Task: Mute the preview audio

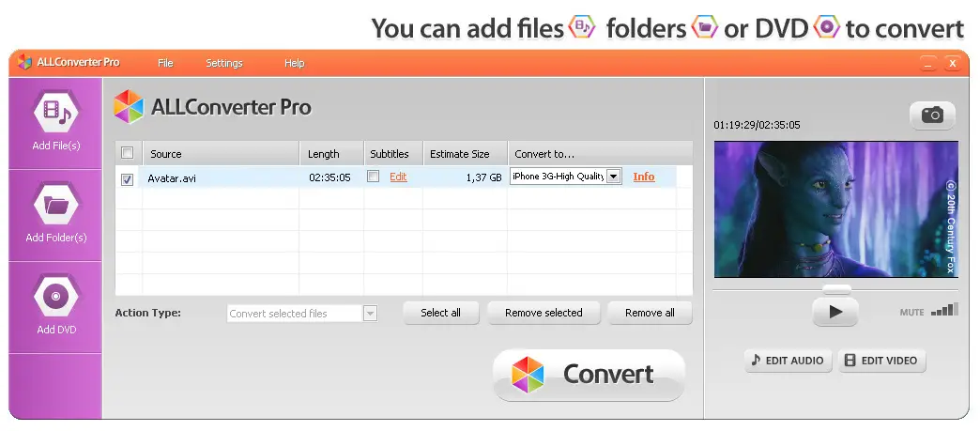Action: pyautogui.click(x=911, y=312)
